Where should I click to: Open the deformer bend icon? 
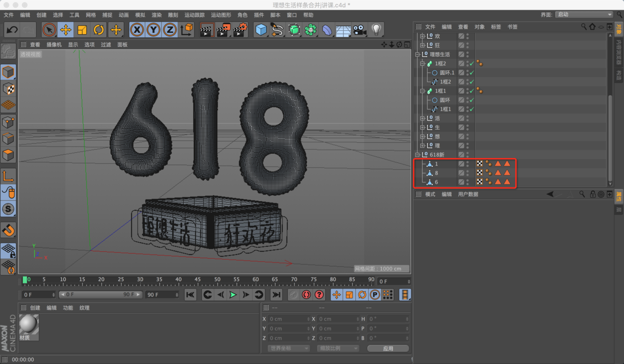[327, 30]
